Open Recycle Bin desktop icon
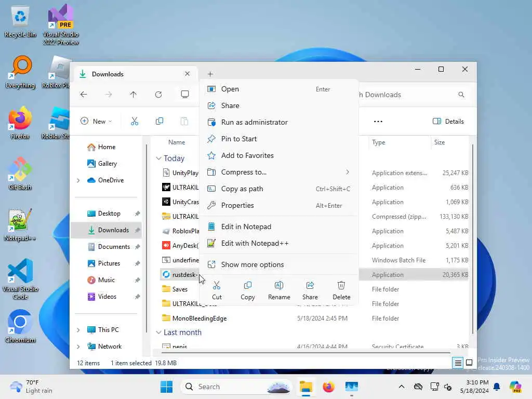The width and height of the screenshot is (532, 399). point(20,22)
